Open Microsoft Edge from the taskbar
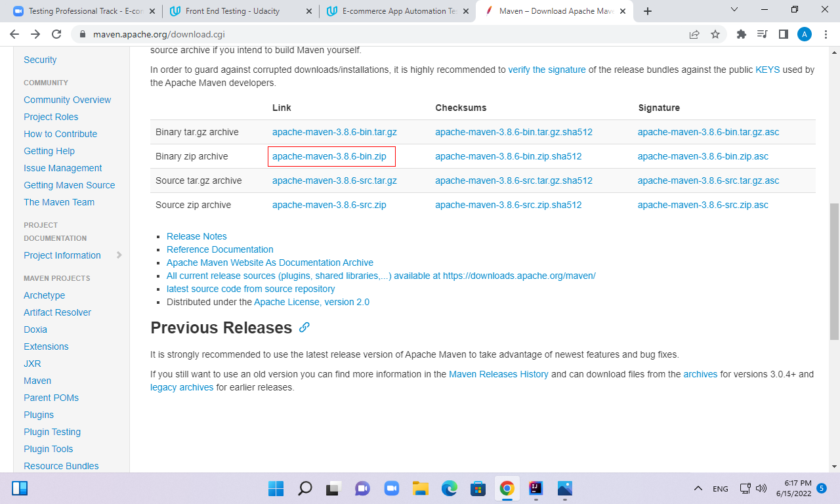The image size is (840, 504). (449, 488)
